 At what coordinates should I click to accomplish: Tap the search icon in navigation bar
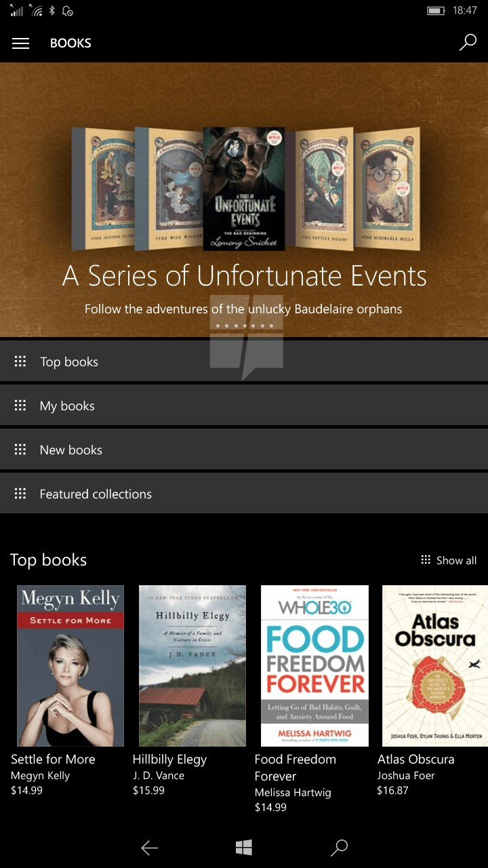pos(339,847)
